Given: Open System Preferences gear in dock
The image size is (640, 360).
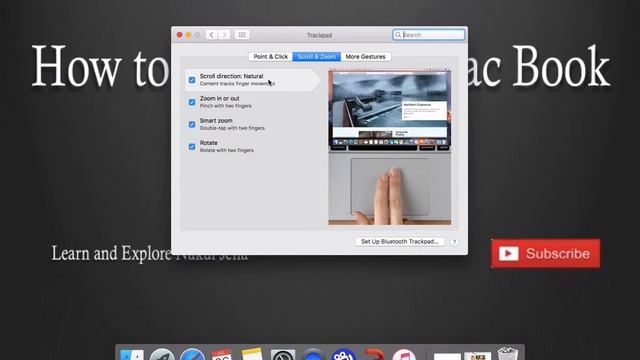Looking at the screenshot, I should (x=283, y=354).
